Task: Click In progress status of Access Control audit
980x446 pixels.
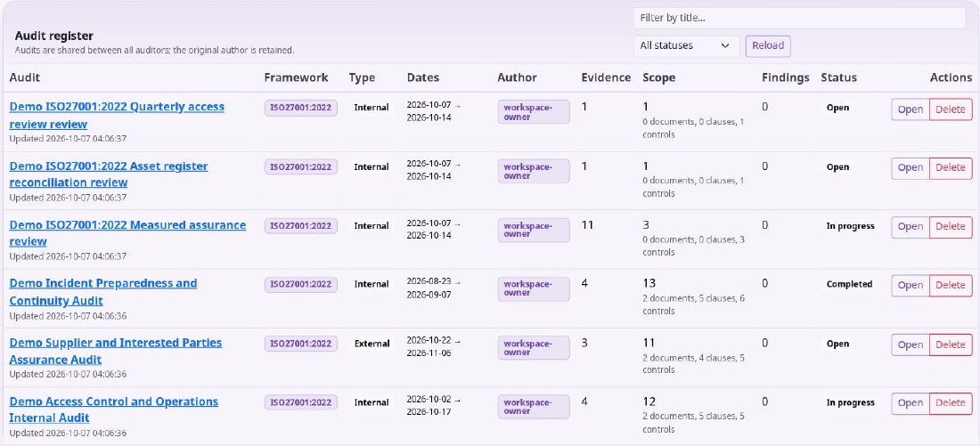Action: [x=851, y=402]
